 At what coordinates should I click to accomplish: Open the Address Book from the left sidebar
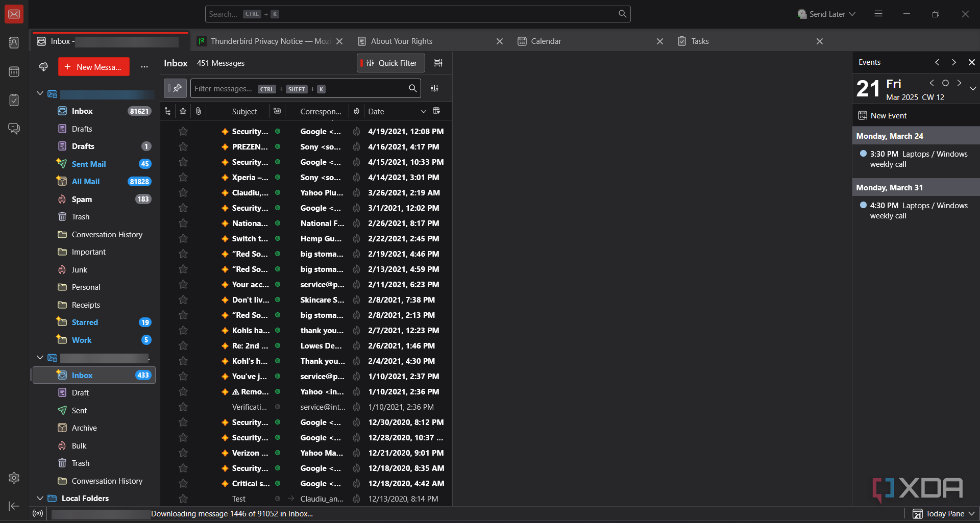click(x=14, y=43)
